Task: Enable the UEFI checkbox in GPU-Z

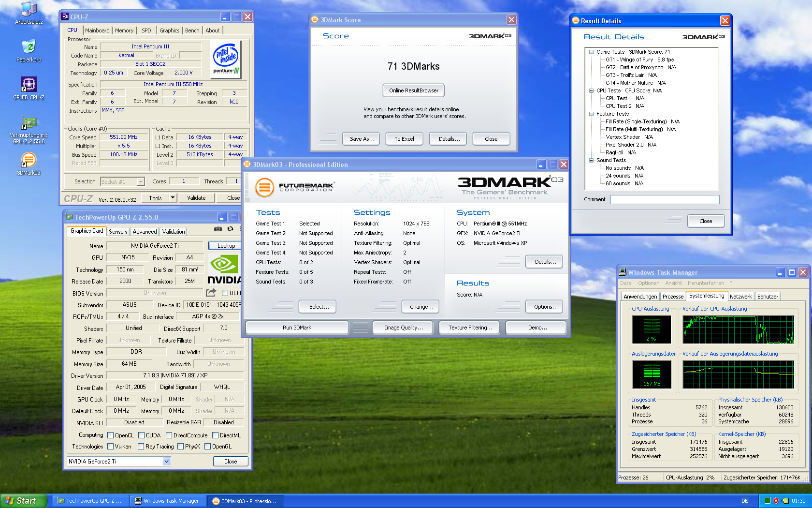Action: click(225, 293)
